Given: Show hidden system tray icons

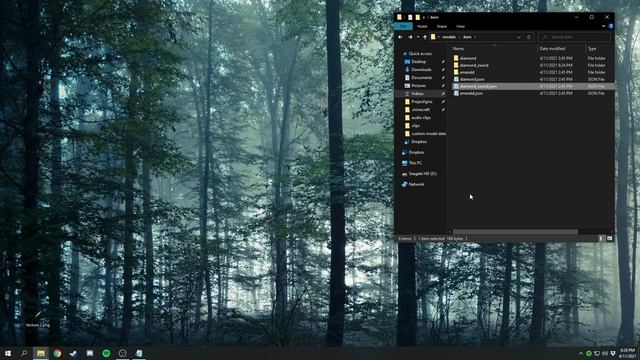Looking at the screenshot, I should point(580,353).
